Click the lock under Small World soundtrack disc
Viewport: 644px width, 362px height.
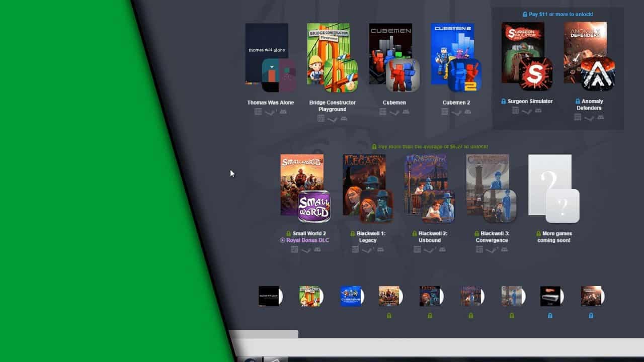[389, 316]
